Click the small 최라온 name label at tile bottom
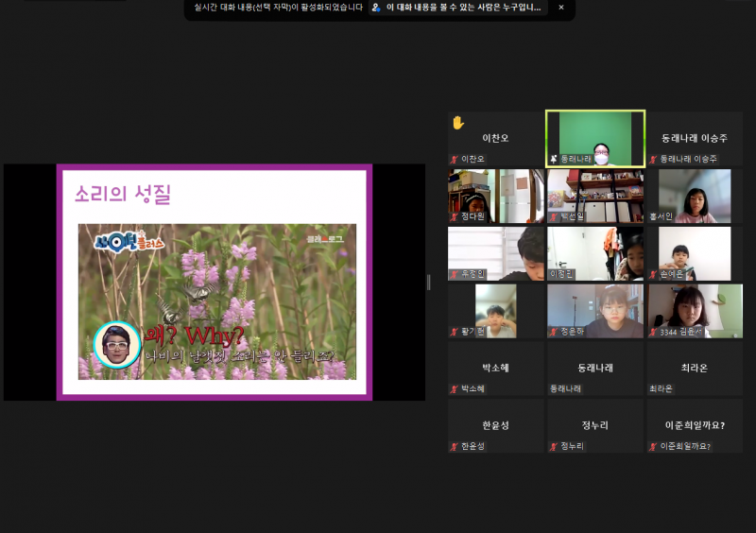 point(661,388)
